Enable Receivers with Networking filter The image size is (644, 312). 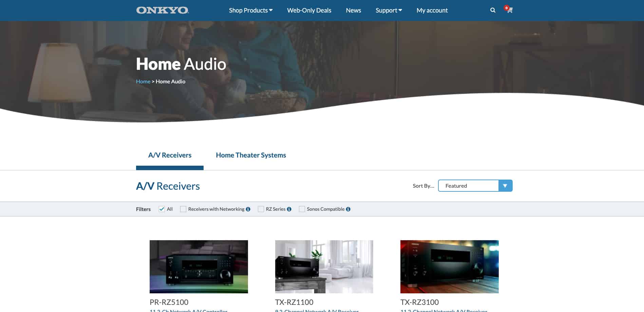[x=183, y=209]
